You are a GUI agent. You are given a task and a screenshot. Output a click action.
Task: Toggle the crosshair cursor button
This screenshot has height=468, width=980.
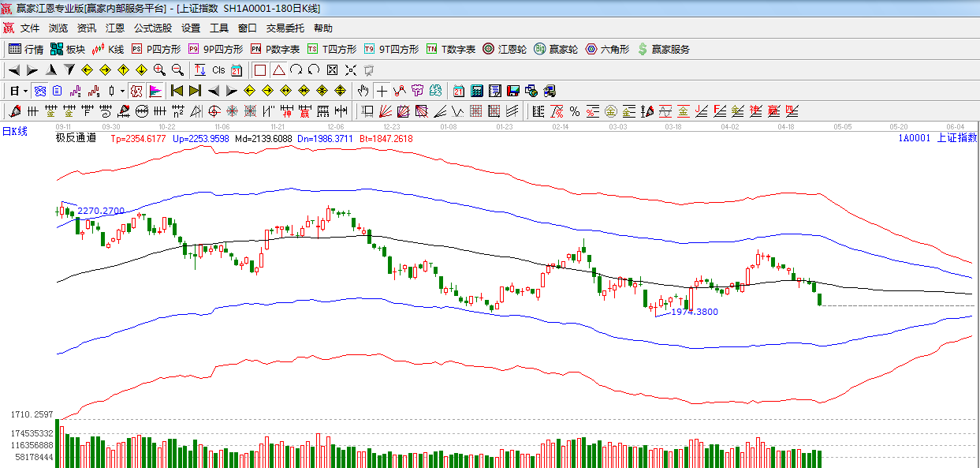point(382,90)
